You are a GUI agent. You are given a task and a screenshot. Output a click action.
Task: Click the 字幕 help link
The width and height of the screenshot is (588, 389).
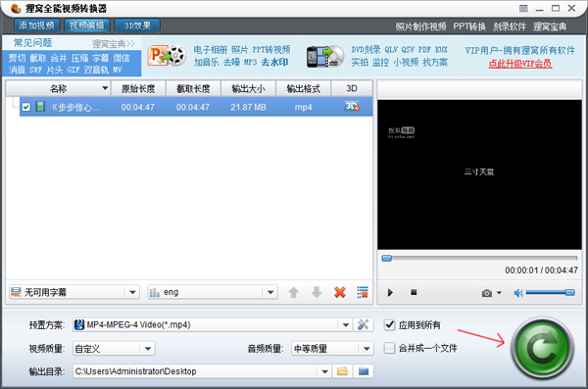point(101,58)
